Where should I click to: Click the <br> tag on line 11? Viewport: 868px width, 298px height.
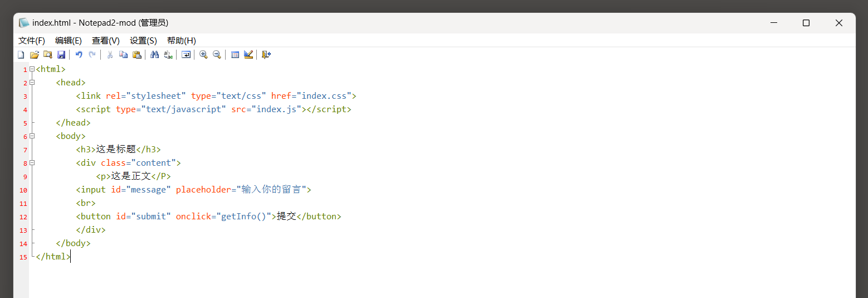(86, 203)
